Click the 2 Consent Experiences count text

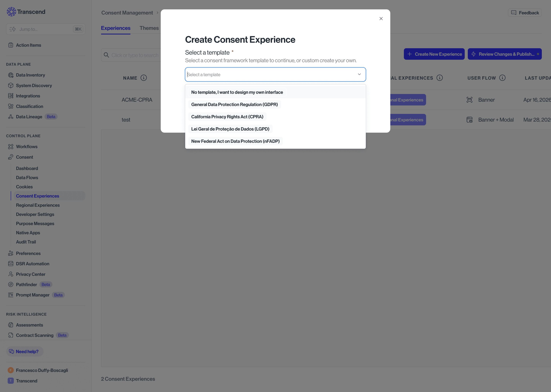click(x=128, y=379)
